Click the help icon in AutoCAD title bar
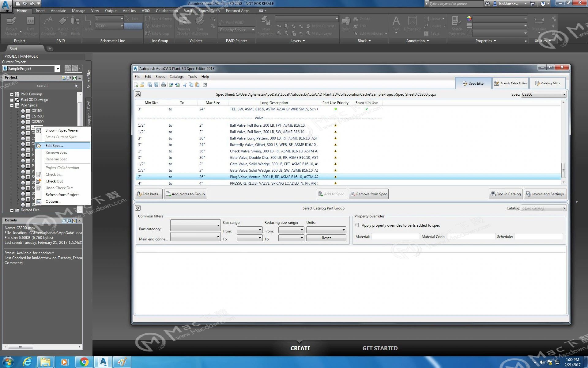Image resolution: width=588 pixels, height=368 pixels. (543, 4)
